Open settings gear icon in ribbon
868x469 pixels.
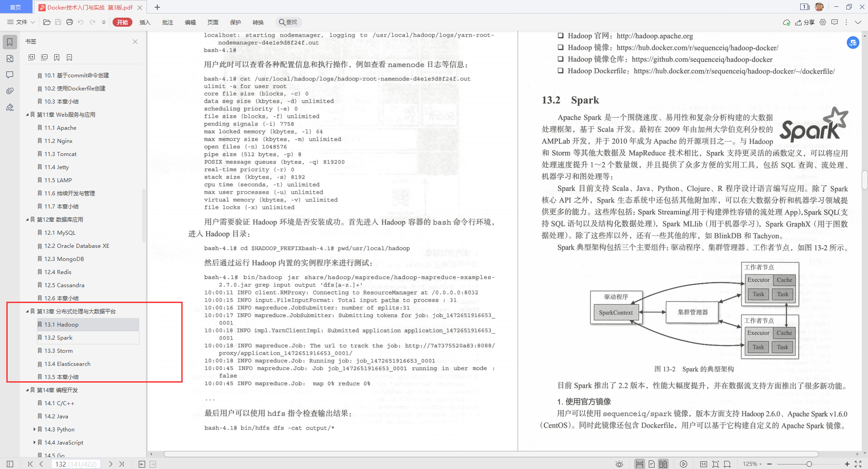click(823, 22)
